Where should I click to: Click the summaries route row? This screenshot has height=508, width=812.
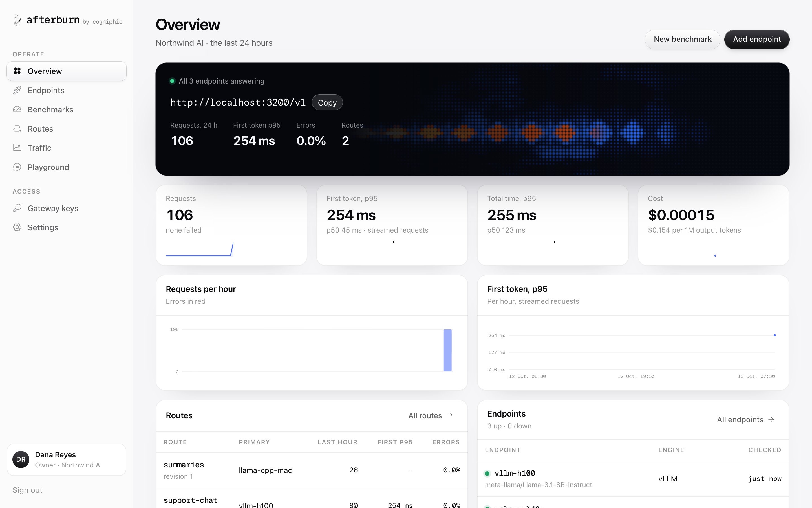click(312, 470)
